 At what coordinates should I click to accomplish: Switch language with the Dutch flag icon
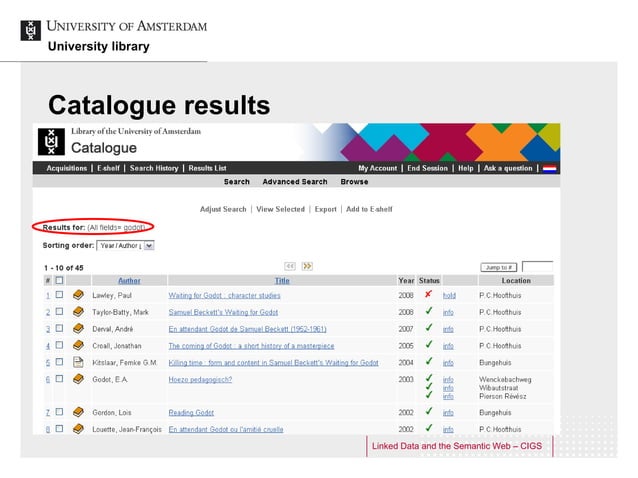tap(549, 168)
